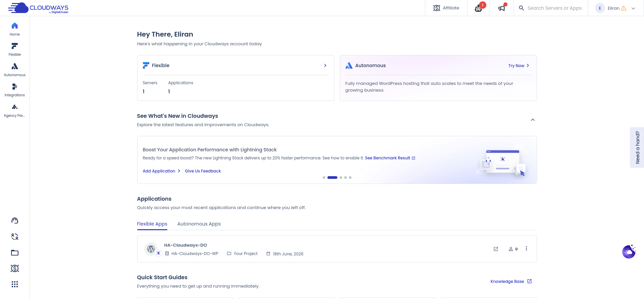The height and width of the screenshot is (299, 644).
Task: Open the announcements megaphone icon
Action: (x=501, y=8)
